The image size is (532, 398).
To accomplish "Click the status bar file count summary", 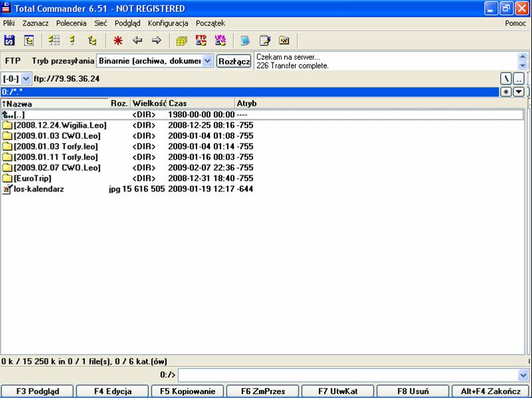I will click(x=84, y=361).
